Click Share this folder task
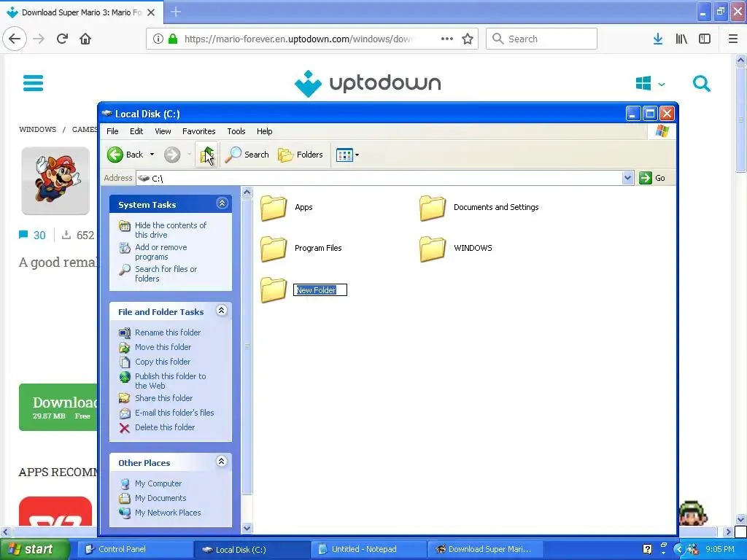 coord(163,398)
